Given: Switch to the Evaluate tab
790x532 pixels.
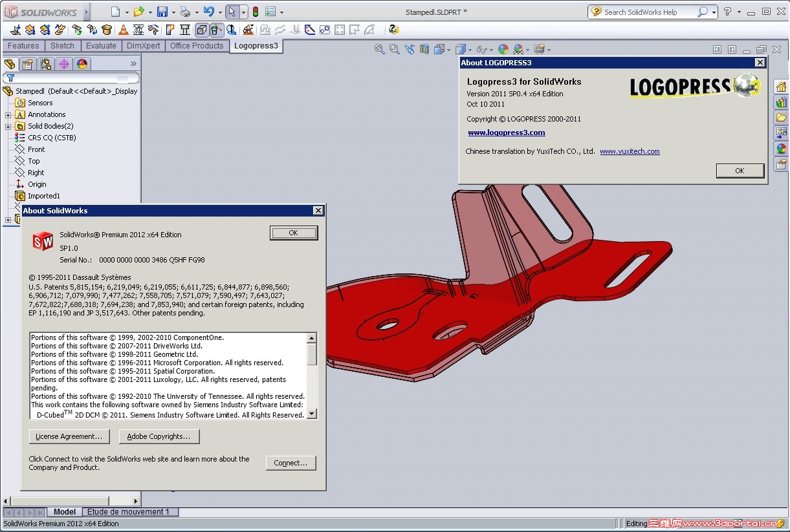Looking at the screenshot, I should [x=101, y=46].
